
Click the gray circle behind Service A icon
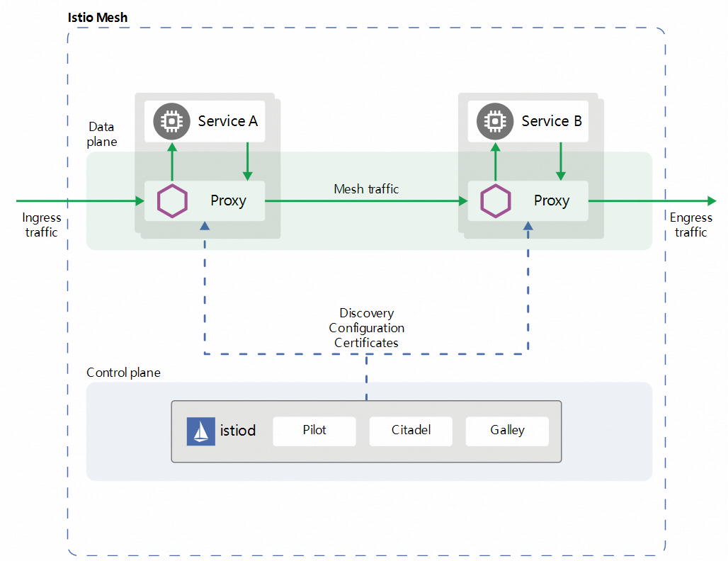click(171, 121)
